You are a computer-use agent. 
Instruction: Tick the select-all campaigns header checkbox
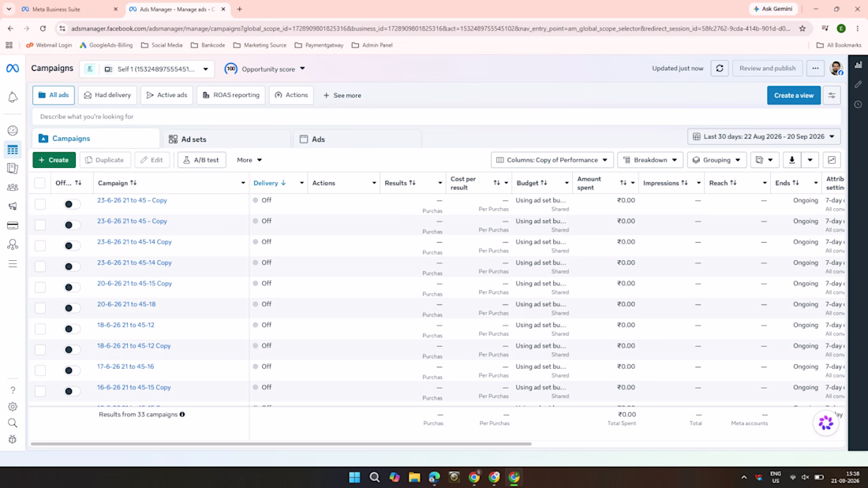pos(40,183)
